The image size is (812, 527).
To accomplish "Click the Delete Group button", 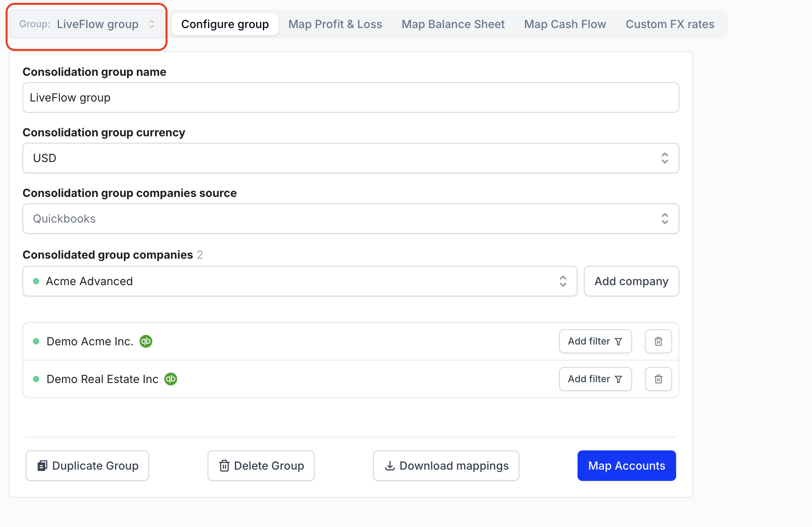I will click(x=261, y=466).
